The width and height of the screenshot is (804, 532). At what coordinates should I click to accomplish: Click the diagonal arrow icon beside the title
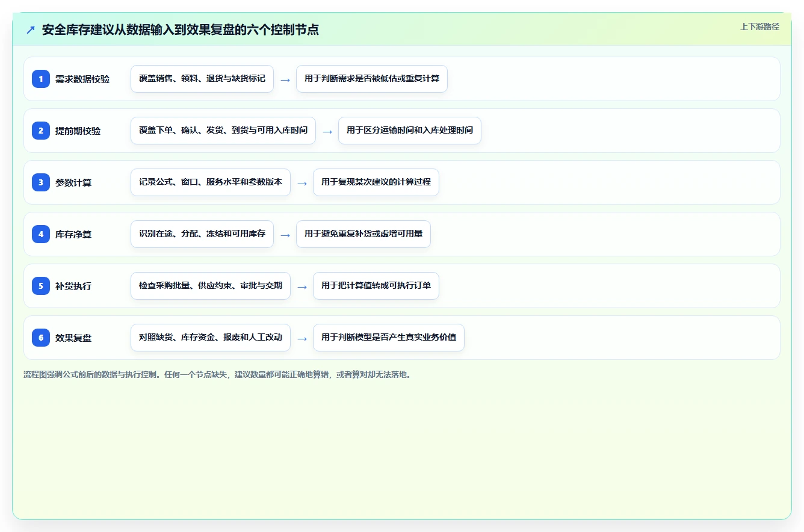click(x=31, y=30)
